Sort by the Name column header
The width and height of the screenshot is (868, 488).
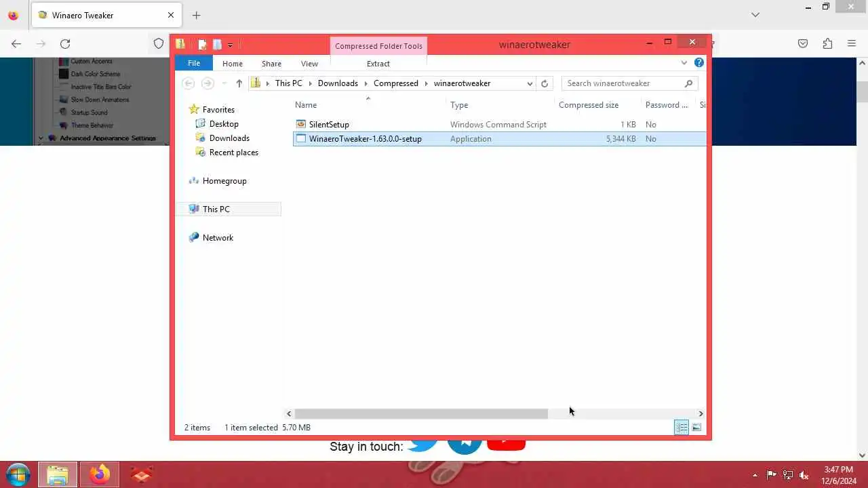tap(306, 105)
